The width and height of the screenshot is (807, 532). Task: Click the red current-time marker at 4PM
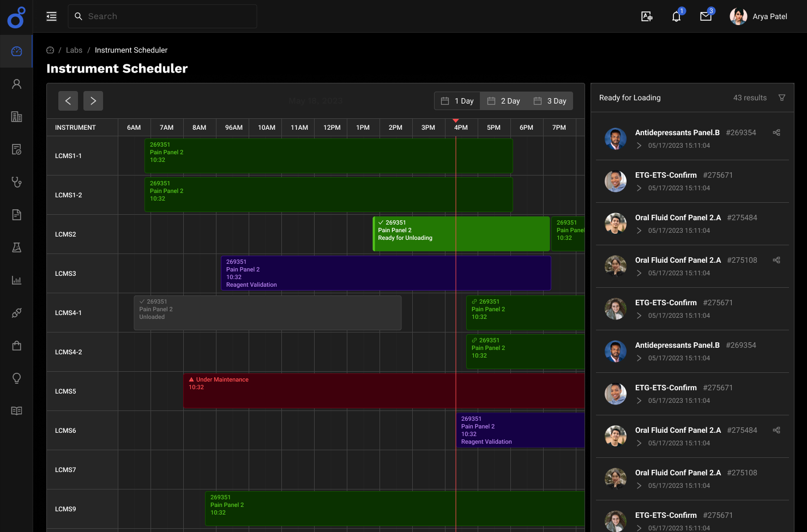pos(456,120)
